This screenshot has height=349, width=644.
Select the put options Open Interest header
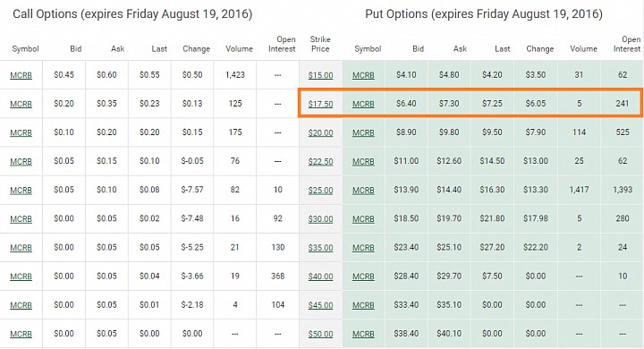pyautogui.click(x=627, y=44)
